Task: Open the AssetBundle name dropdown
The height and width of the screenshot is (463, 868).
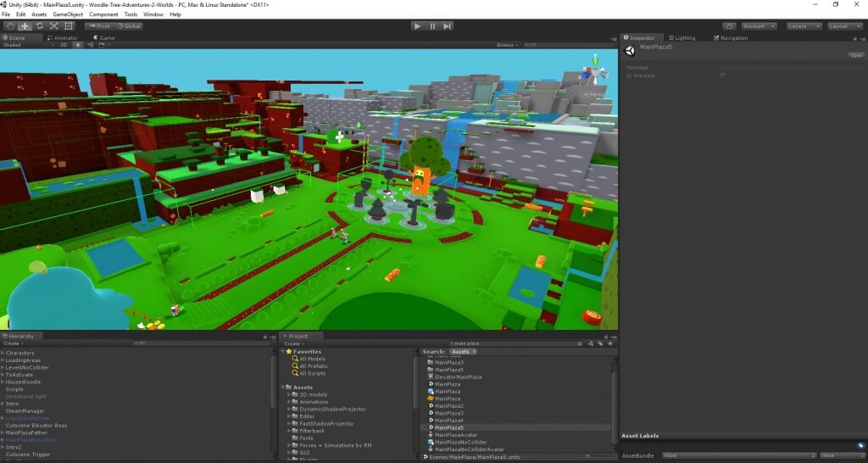Action: point(739,456)
